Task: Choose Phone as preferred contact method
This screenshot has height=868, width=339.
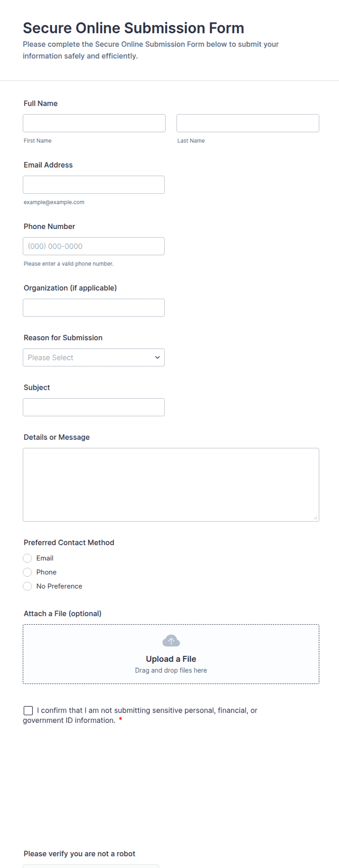Action: [27, 572]
